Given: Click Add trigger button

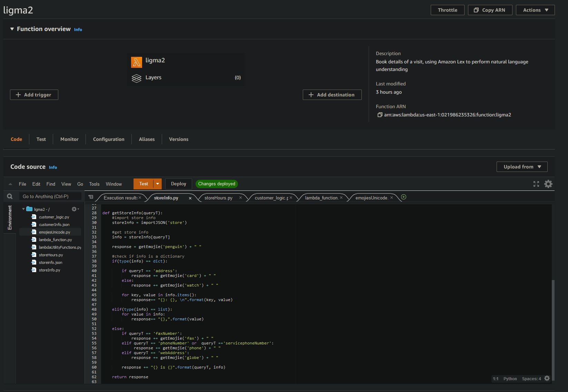Looking at the screenshot, I should [x=34, y=95].
